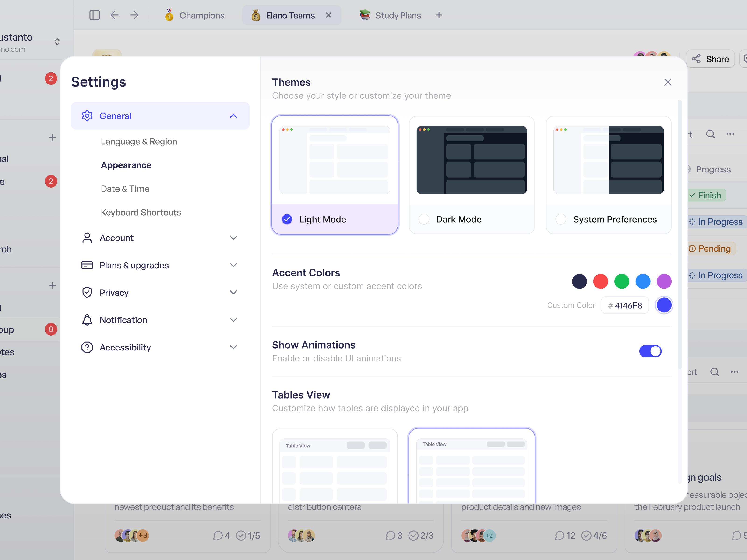Screen dimensions: 747x560
Task: Select Dark Mode theme radio button
Action: click(x=423, y=219)
